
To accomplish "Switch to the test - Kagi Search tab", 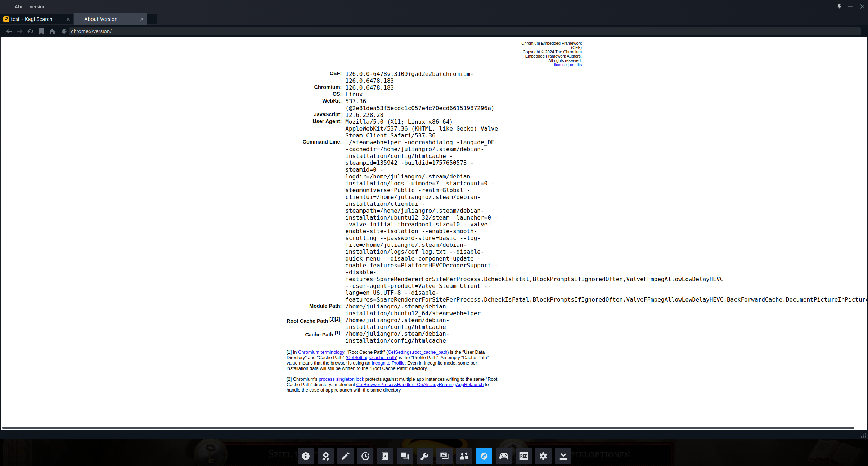I will [32, 19].
